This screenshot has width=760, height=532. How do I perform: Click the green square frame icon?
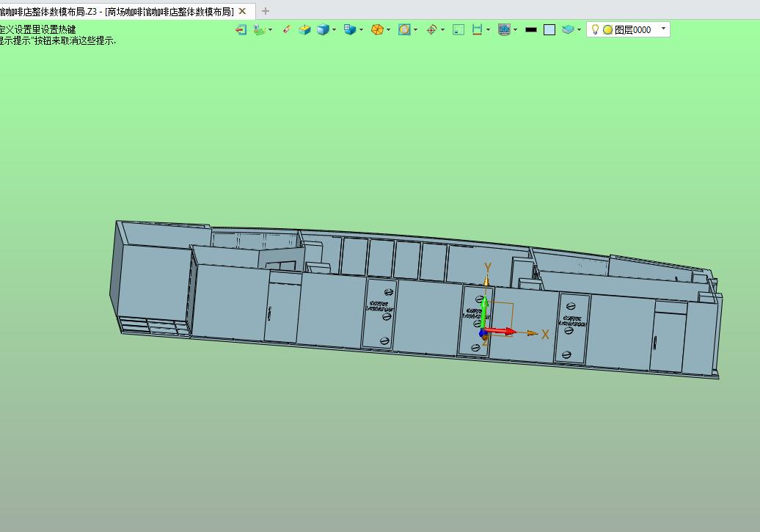458,30
